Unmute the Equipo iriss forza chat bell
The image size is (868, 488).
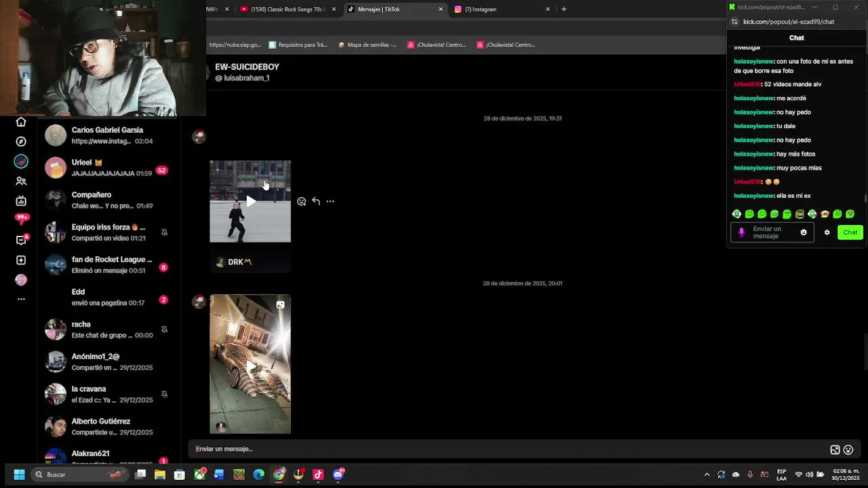tap(164, 232)
